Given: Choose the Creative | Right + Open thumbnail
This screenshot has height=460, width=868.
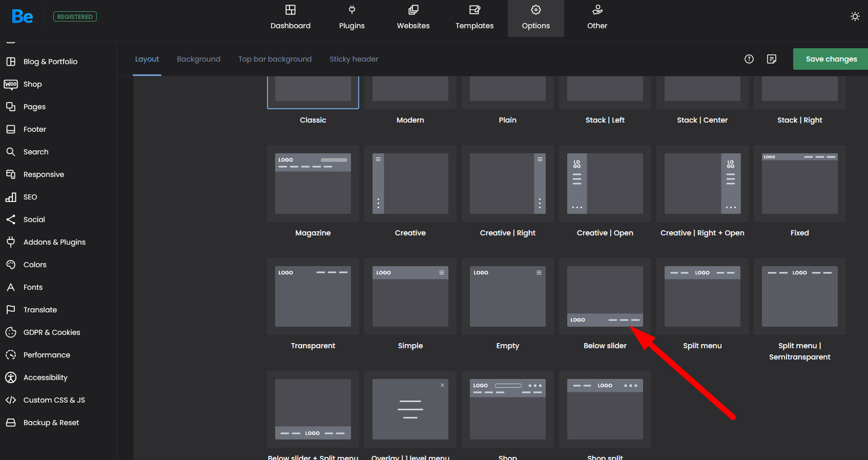Looking at the screenshot, I should tap(702, 184).
